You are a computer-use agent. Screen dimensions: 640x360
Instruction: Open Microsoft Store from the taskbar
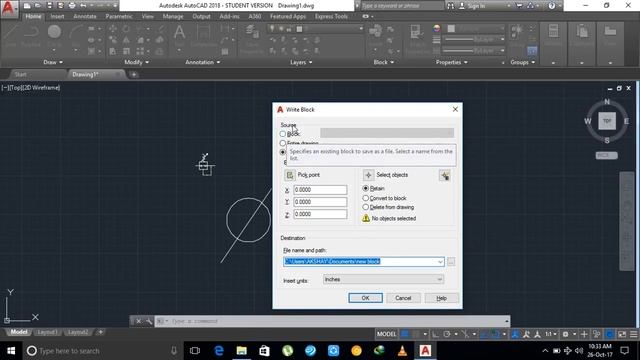264,351
